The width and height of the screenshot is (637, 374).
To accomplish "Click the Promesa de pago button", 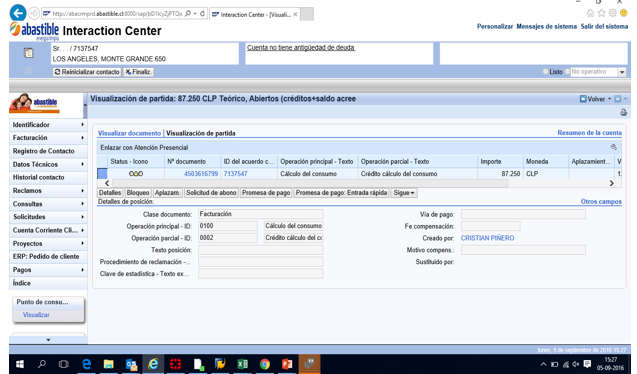I will 266,193.
